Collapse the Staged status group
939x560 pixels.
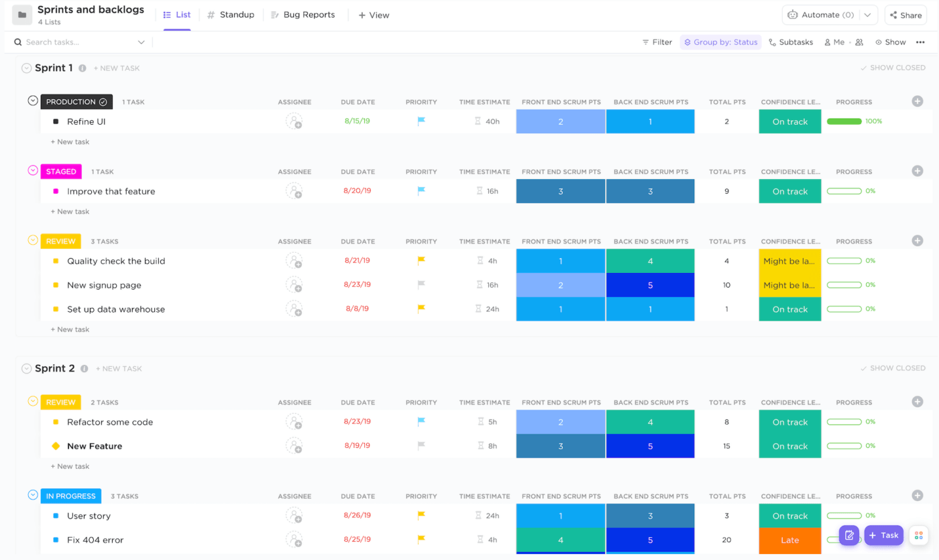[x=33, y=170]
